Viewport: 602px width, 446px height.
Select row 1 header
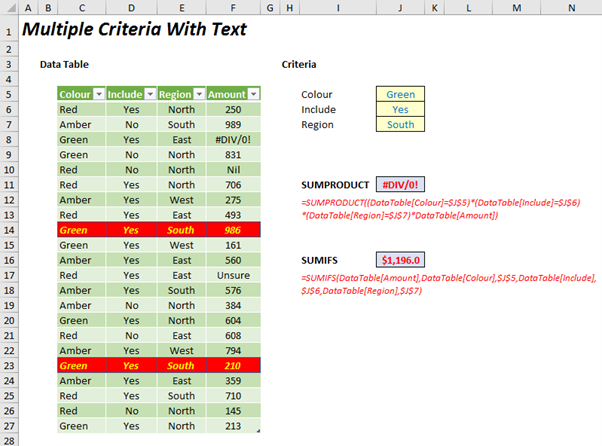pos(9,30)
